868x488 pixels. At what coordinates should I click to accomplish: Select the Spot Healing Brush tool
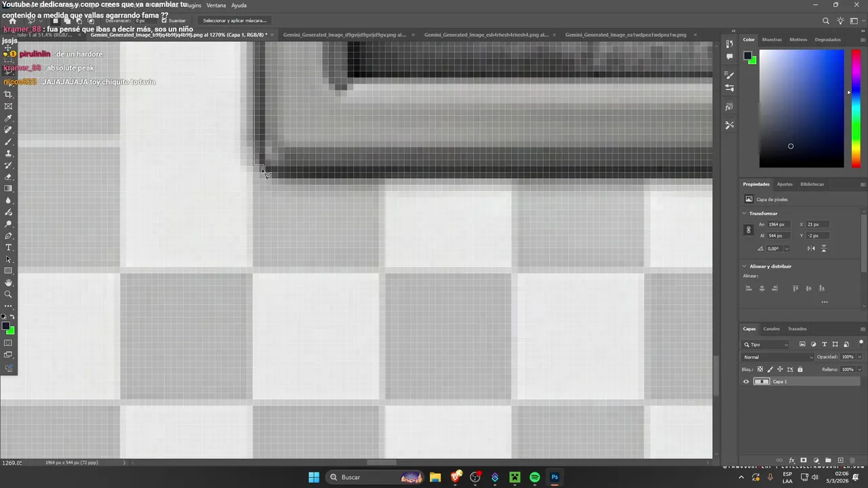point(8,129)
